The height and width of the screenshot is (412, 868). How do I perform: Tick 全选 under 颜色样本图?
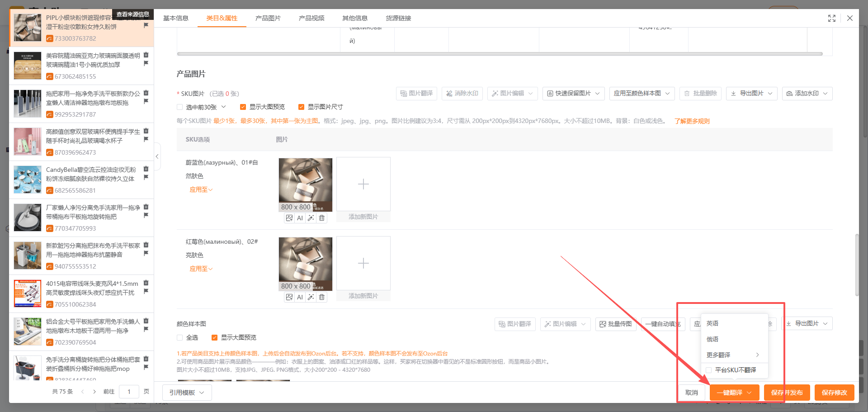[x=180, y=338]
